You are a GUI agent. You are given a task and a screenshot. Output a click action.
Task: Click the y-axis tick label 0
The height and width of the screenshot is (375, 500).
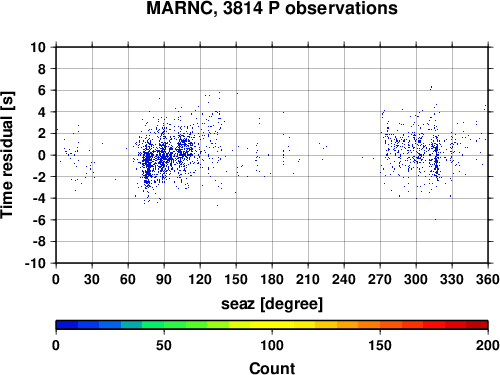pyautogui.click(x=42, y=155)
